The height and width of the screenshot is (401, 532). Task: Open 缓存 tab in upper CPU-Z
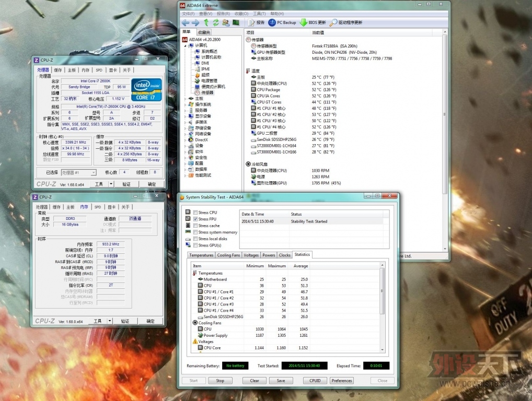pos(58,70)
